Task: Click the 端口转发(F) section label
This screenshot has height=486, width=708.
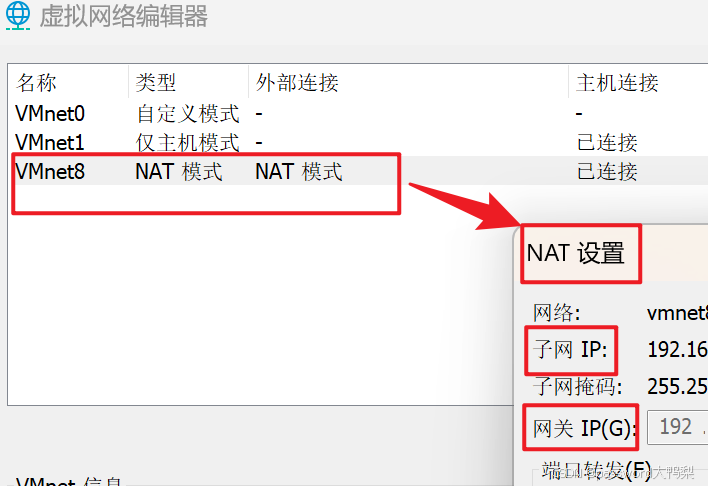Action: (x=596, y=470)
